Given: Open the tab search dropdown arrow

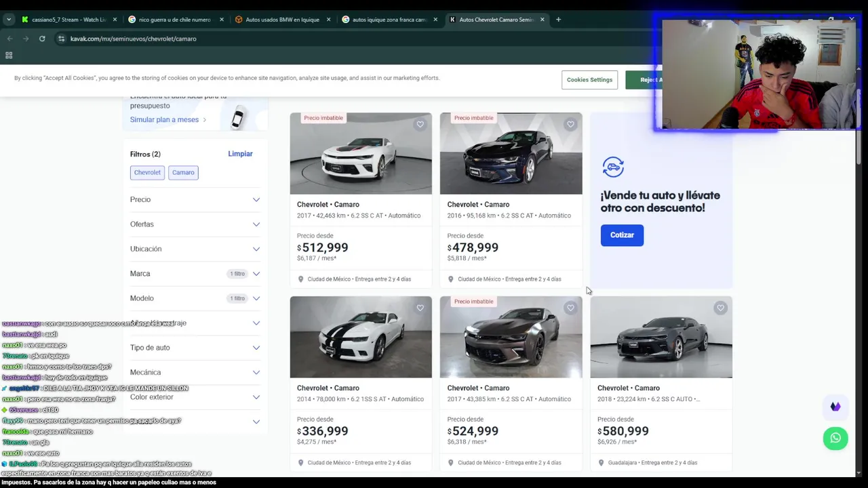Looking at the screenshot, I should pyautogui.click(x=9, y=20).
